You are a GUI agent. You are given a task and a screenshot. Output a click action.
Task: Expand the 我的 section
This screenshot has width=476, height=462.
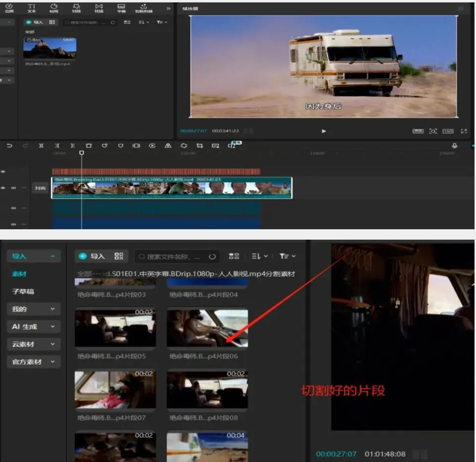33,309
